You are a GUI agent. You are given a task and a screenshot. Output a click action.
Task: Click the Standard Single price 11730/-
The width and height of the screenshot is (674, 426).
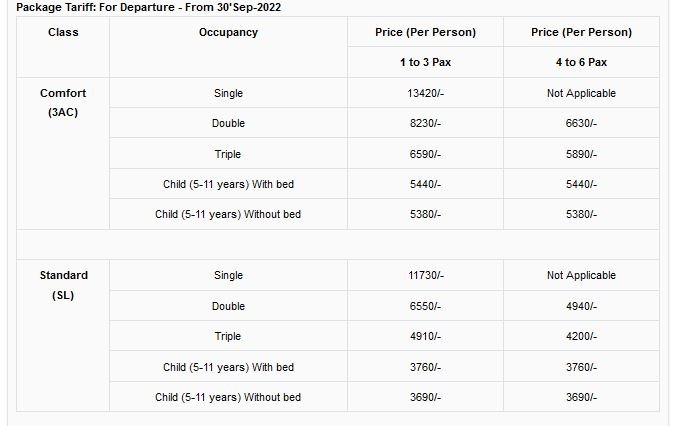point(425,276)
